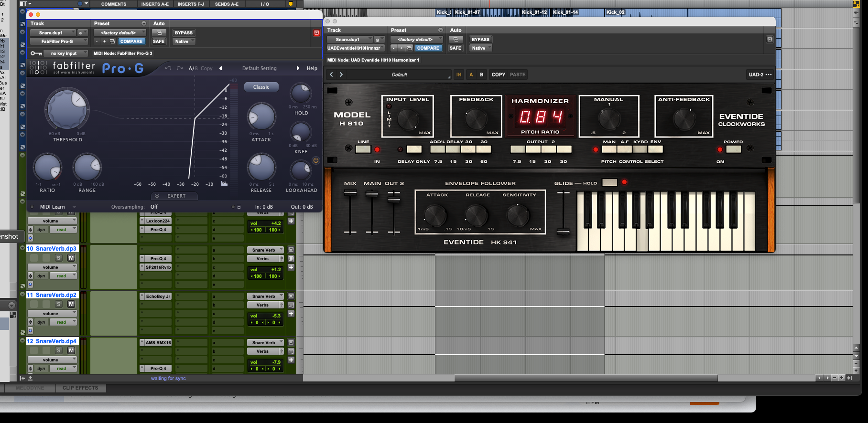Viewport: 868px width, 423px height.
Task: Open no key input dropdown
Action: click(x=65, y=53)
